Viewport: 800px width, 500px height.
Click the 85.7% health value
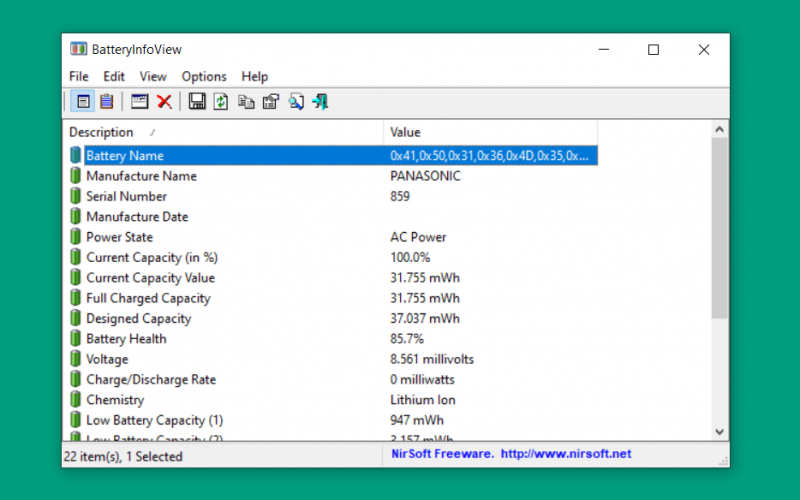(407, 338)
